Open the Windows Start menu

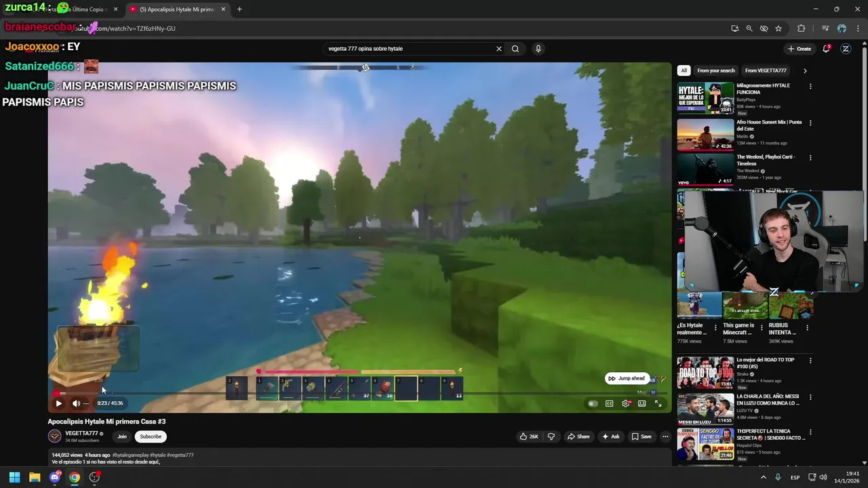tap(14, 477)
